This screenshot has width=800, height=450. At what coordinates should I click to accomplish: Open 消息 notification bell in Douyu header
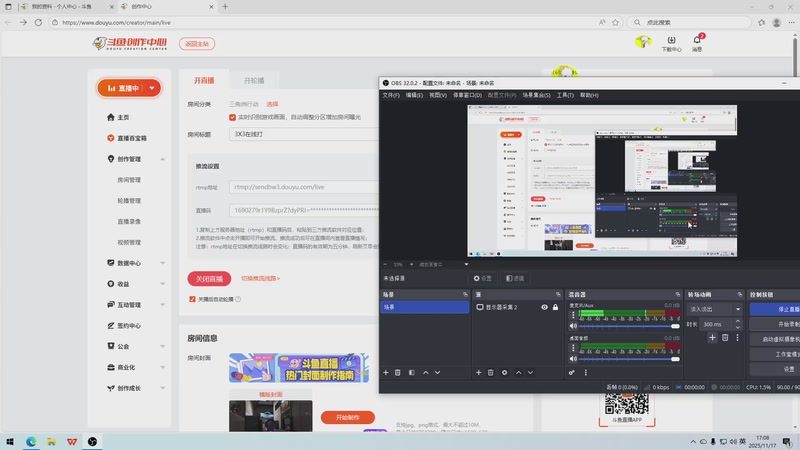tap(697, 43)
